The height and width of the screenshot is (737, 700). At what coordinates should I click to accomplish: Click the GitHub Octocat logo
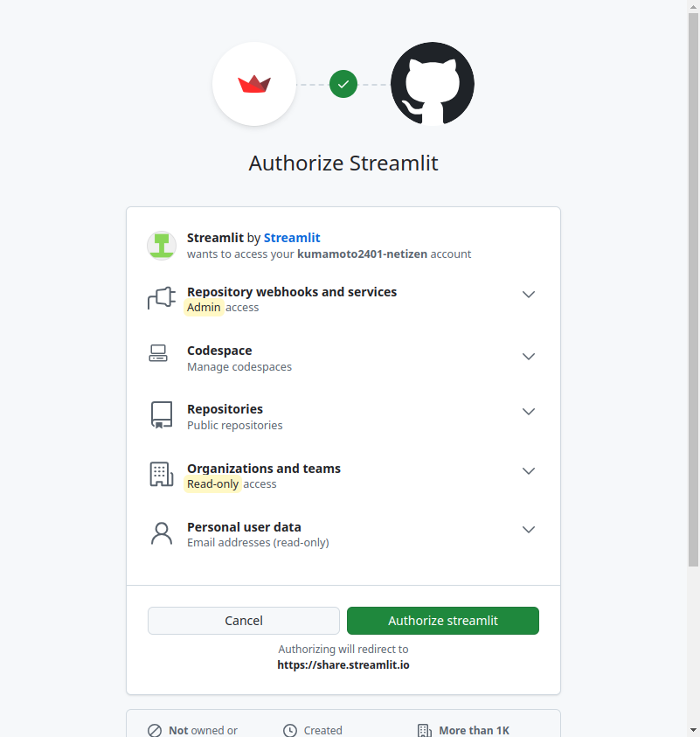[432, 85]
